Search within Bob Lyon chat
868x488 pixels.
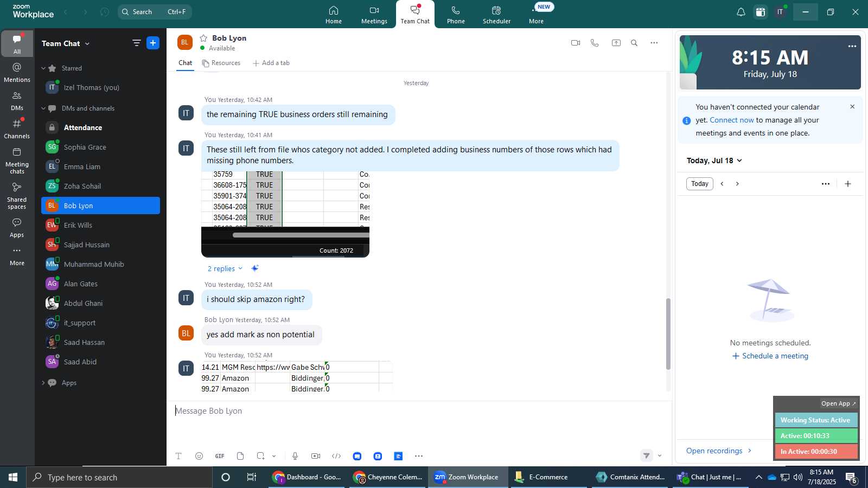click(x=634, y=43)
